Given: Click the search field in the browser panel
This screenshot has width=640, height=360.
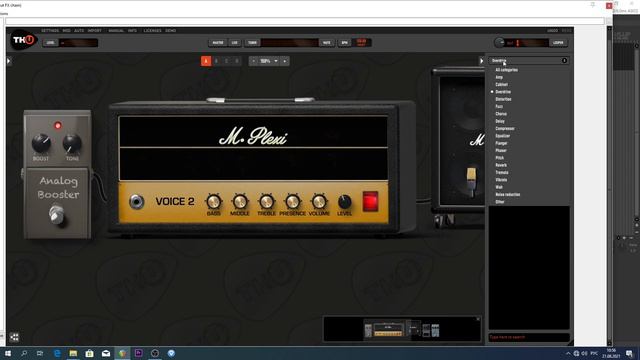Looking at the screenshot, I should [x=529, y=337].
